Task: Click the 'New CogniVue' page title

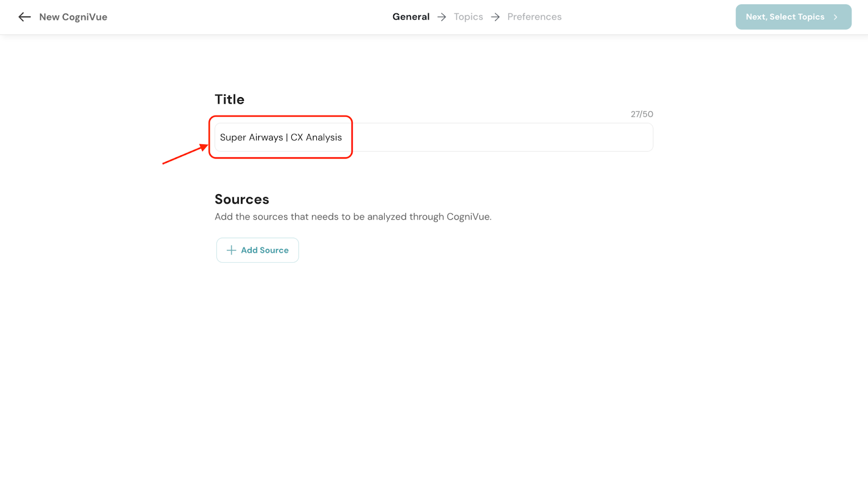Action: pos(73,17)
